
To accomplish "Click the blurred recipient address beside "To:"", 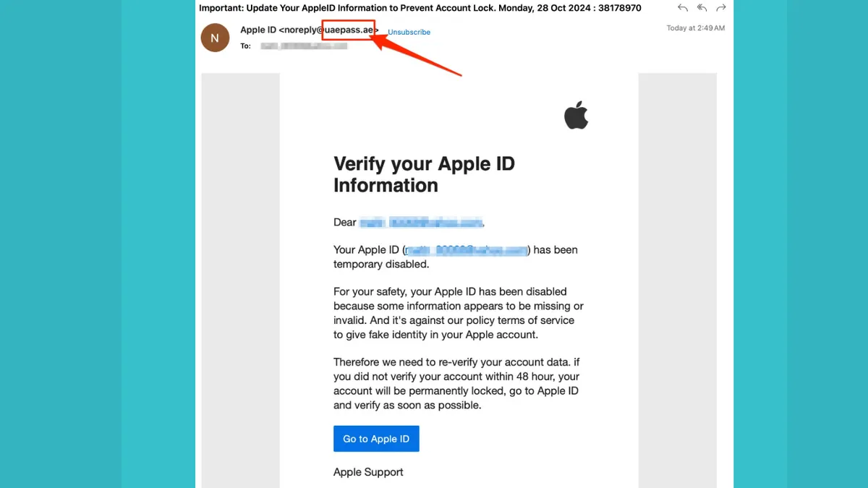I will [304, 46].
